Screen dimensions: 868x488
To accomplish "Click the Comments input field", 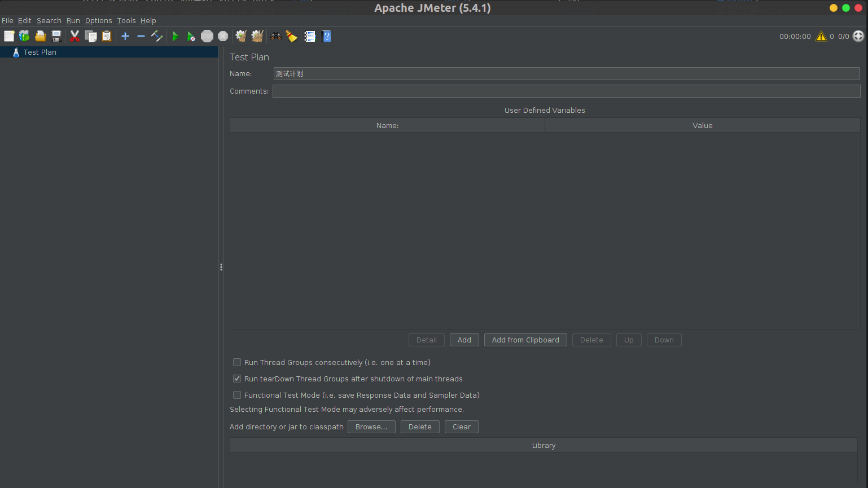I will coord(567,91).
